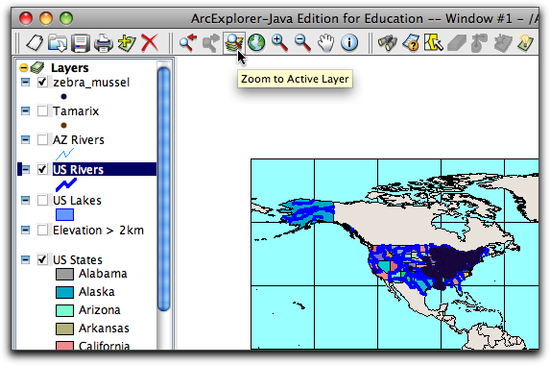Select the Identify info tool
The height and width of the screenshot is (365, 550).
[x=349, y=43]
